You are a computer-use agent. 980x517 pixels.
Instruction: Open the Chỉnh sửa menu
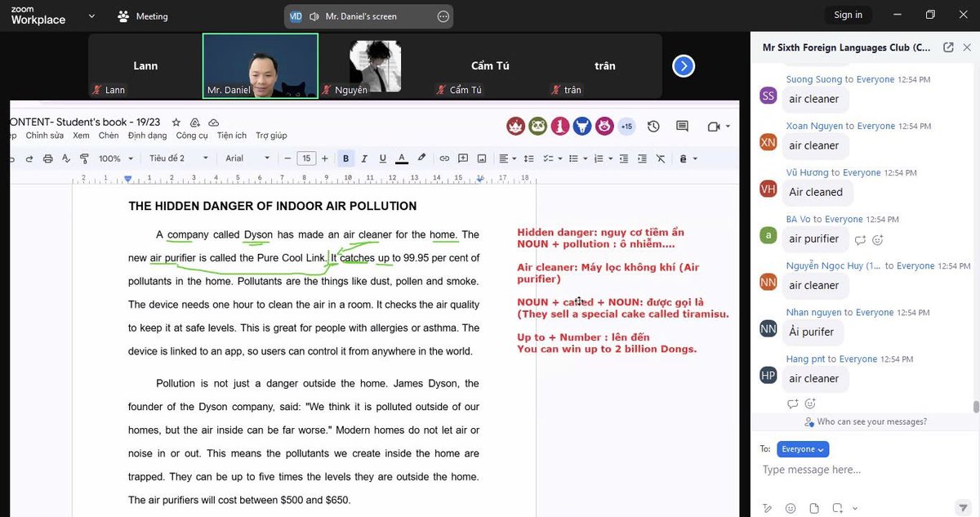(x=45, y=136)
